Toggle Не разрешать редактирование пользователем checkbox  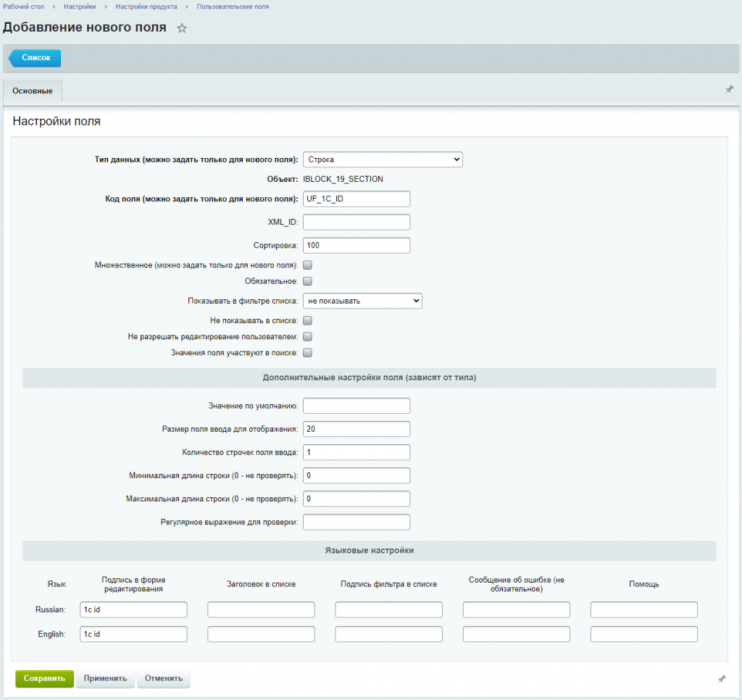pyautogui.click(x=307, y=336)
